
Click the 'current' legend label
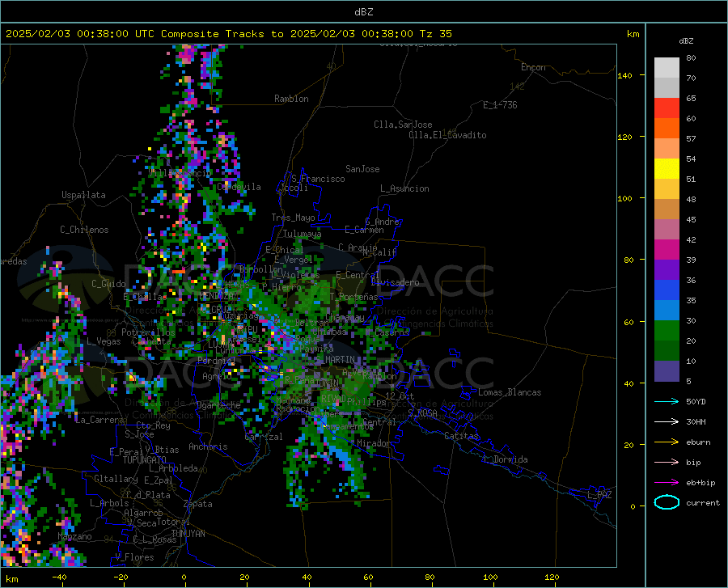tap(703, 502)
